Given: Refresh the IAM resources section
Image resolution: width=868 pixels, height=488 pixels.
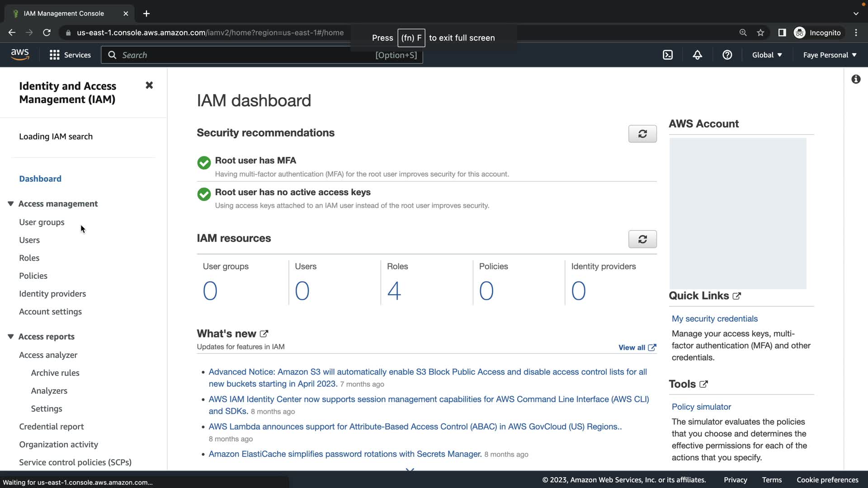Looking at the screenshot, I should (x=642, y=239).
